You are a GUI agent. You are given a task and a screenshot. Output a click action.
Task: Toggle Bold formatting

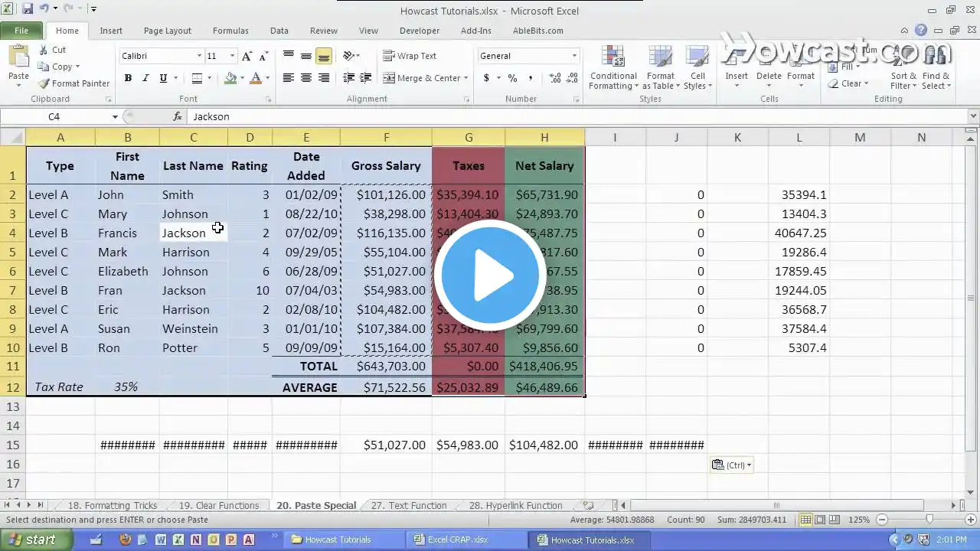click(x=128, y=78)
